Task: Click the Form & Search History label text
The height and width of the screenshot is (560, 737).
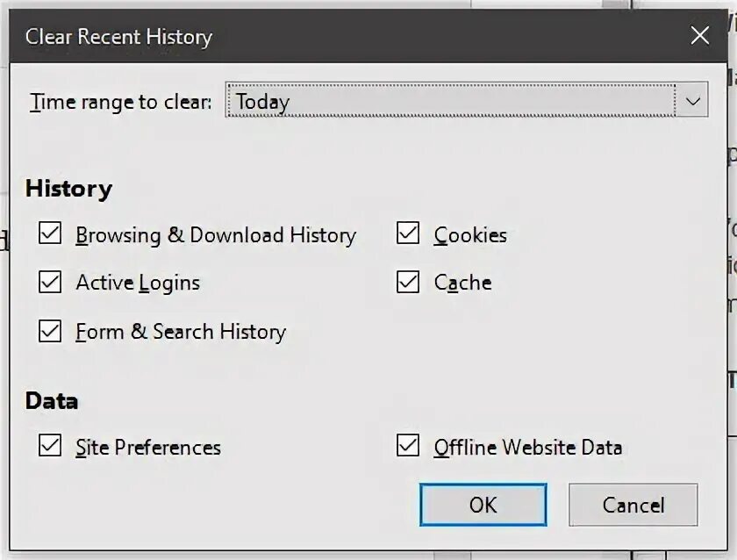Action: click(181, 332)
